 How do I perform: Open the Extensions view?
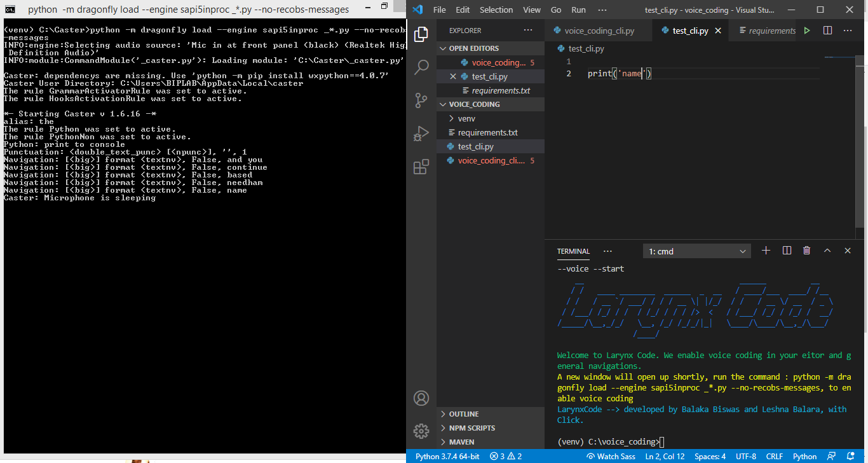pyautogui.click(x=421, y=167)
